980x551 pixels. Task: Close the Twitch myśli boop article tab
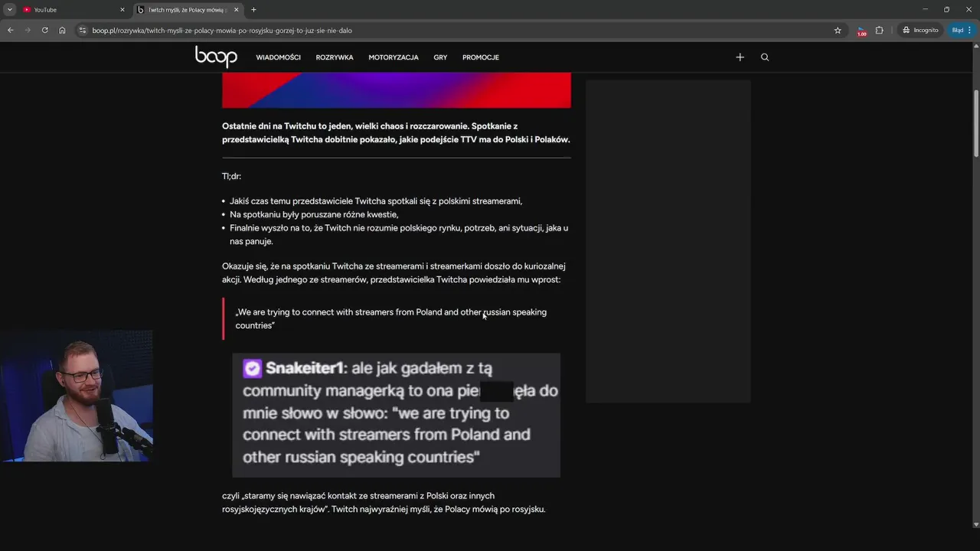click(236, 10)
